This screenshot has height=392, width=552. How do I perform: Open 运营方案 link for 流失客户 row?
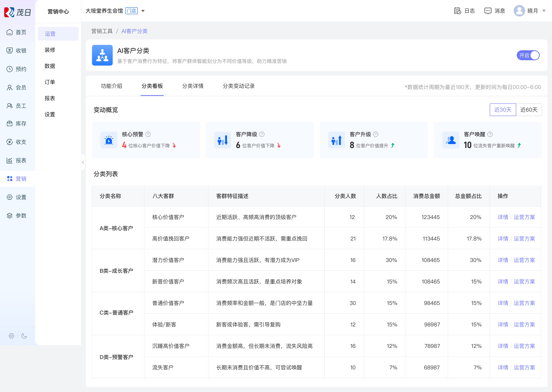point(524,367)
